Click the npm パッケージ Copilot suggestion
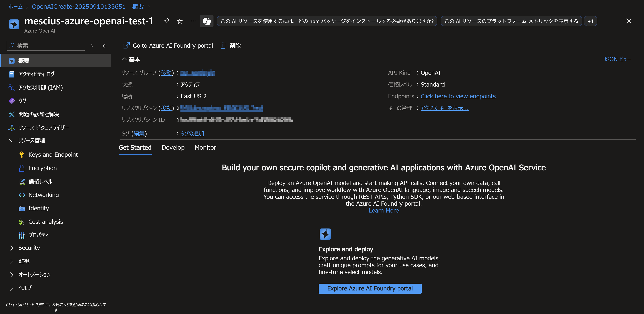This screenshot has height=314, width=644. [327, 21]
